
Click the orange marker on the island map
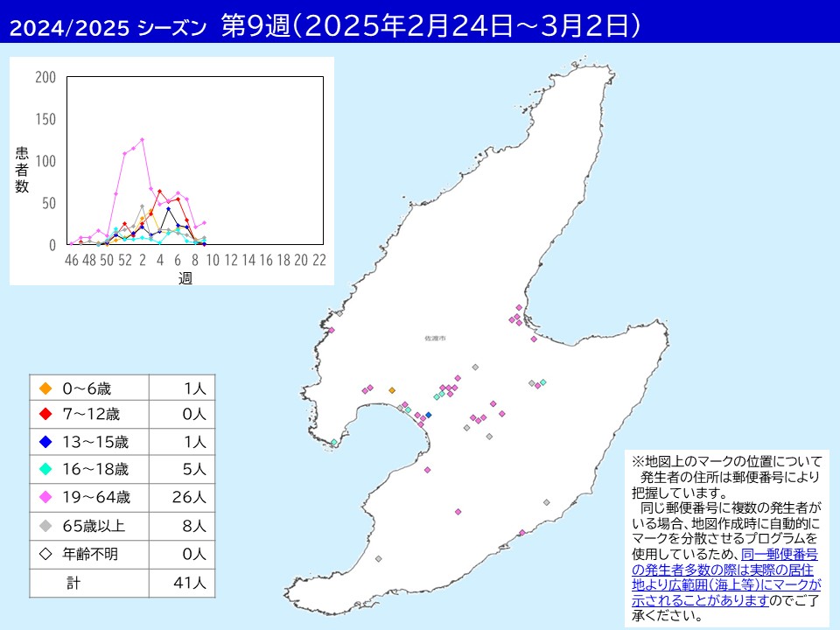(392, 390)
